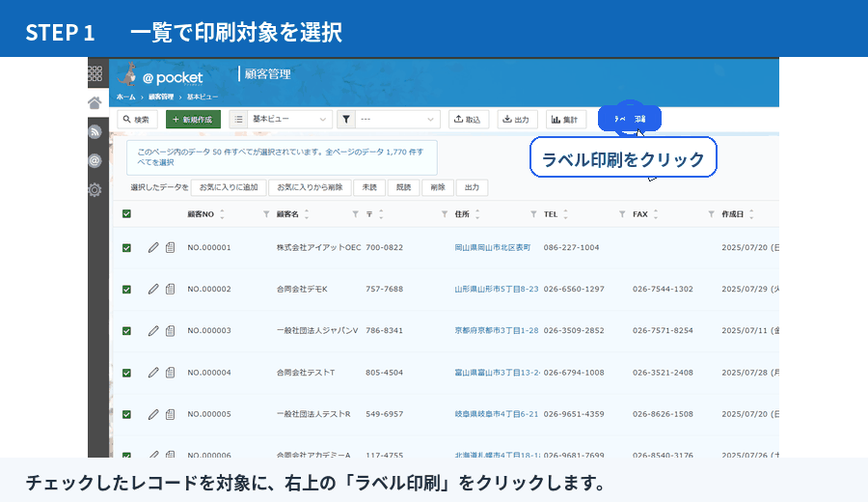Open address link 山形県山形市5丁目8-23
This screenshot has width=868, height=502.
497,290
